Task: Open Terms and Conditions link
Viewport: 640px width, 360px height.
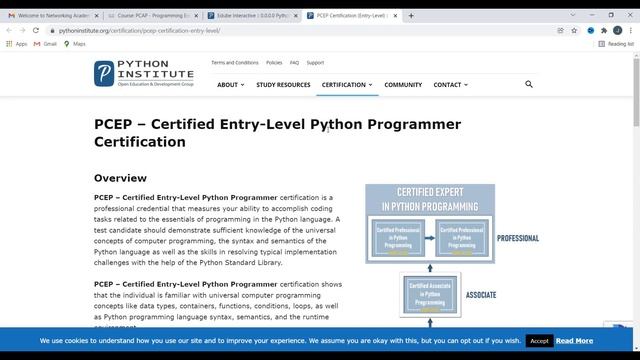Action: (235, 63)
